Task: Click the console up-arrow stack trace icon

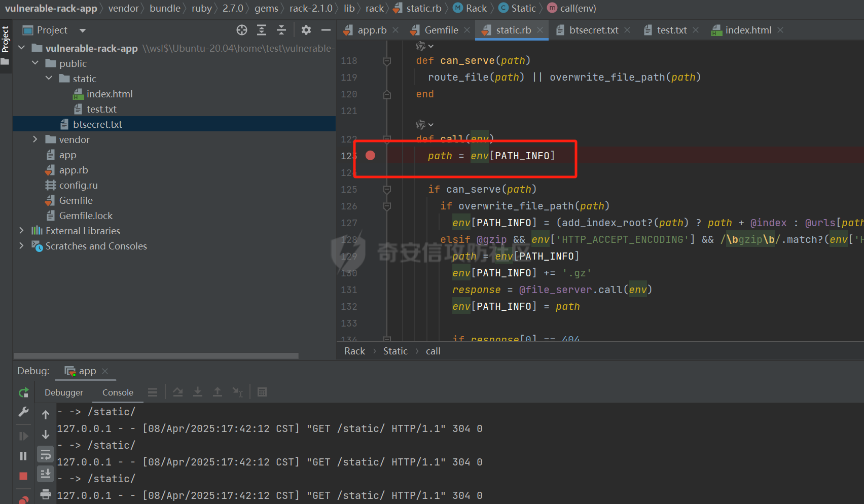Action: [46, 415]
